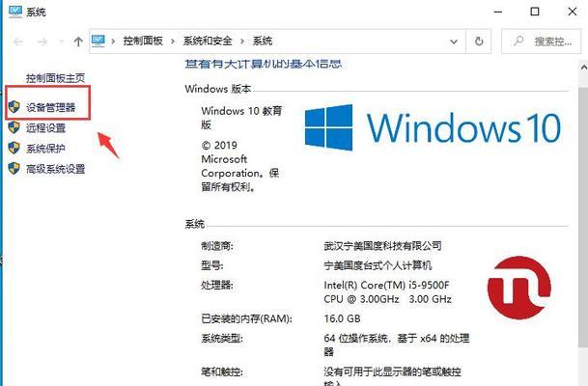Open recent locations dropdown beside forward arrow

[62, 41]
